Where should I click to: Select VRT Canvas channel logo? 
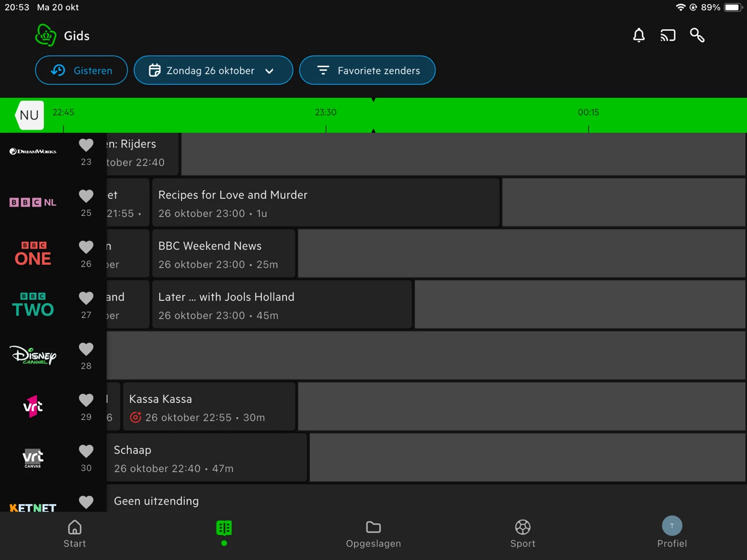coord(33,458)
